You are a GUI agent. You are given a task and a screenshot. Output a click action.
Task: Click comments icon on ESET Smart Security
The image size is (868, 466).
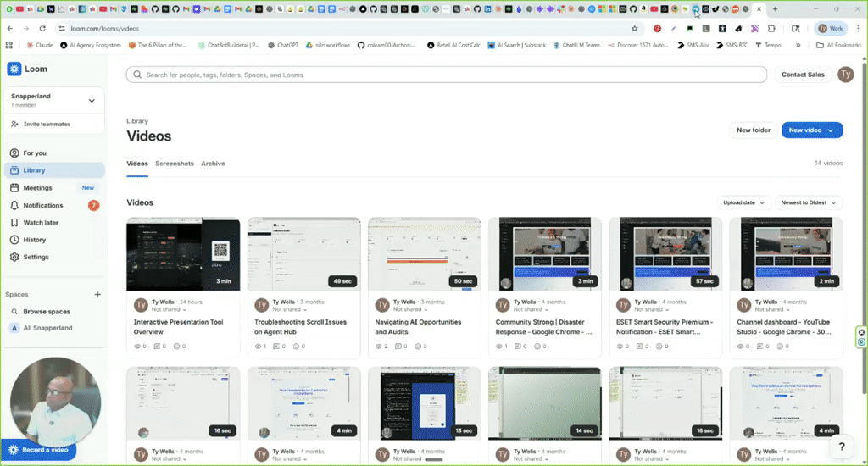coord(639,347)
